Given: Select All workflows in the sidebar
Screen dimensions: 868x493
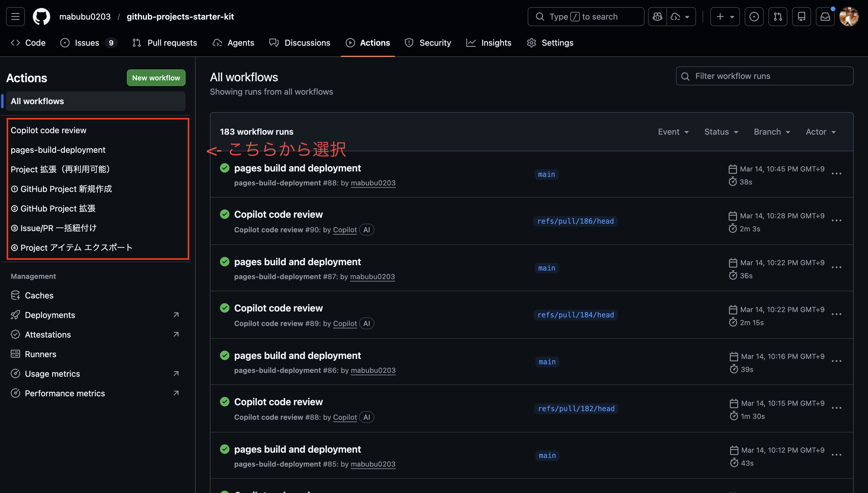Looking at the screenshot, I should [x=96, y=101].
